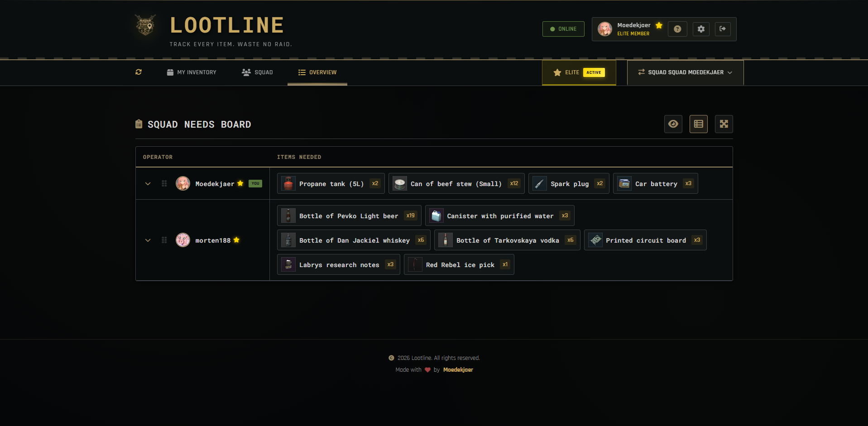Screen dimensions: 868x426
Task: Click the x19 count badge on Pevko Light beer
Action: (x=410, y=215)
